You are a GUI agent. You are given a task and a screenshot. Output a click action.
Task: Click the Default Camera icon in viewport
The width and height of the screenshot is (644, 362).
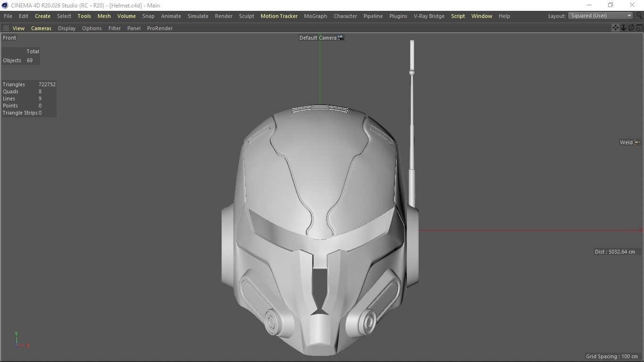(340, 38)
